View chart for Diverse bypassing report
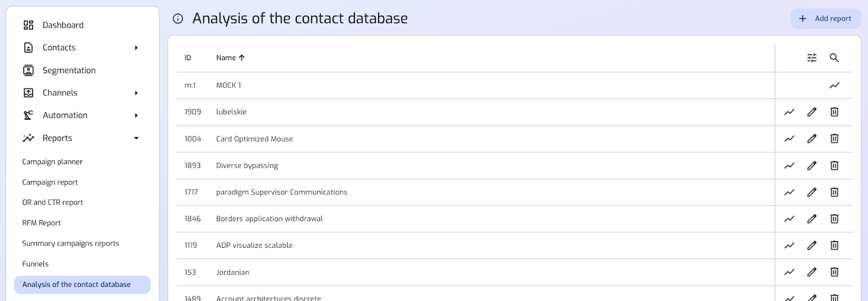 click(789, 165)
